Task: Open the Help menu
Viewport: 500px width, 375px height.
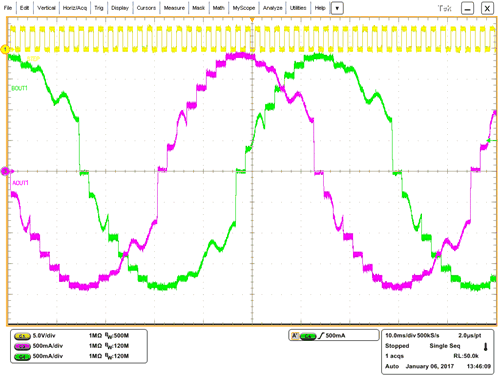Action: click(x=320, y=8)
